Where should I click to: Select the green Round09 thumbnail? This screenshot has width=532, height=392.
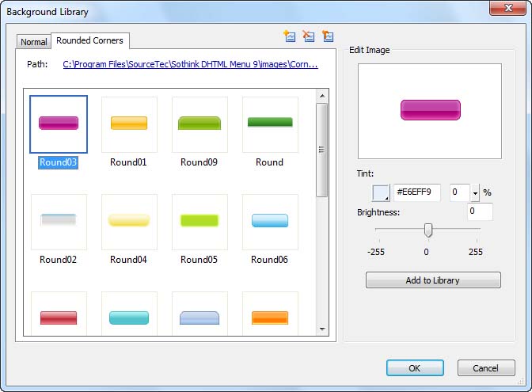(x=199, y=124)
